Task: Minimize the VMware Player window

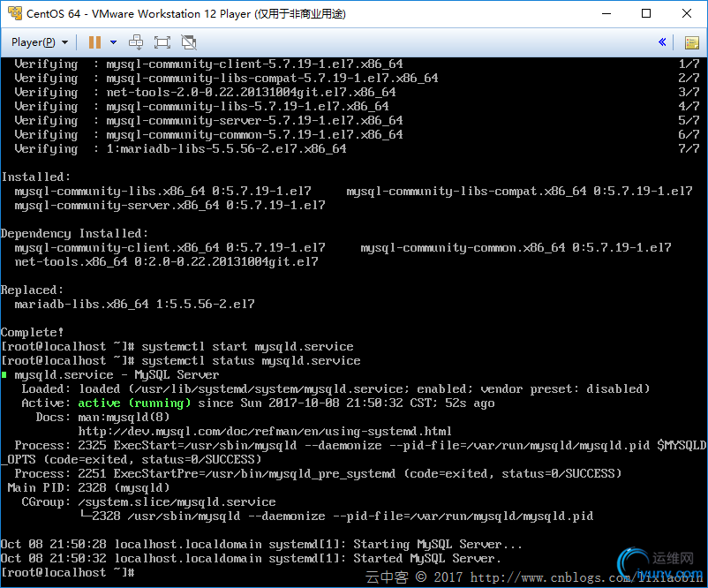Action: tap(606, 13)
